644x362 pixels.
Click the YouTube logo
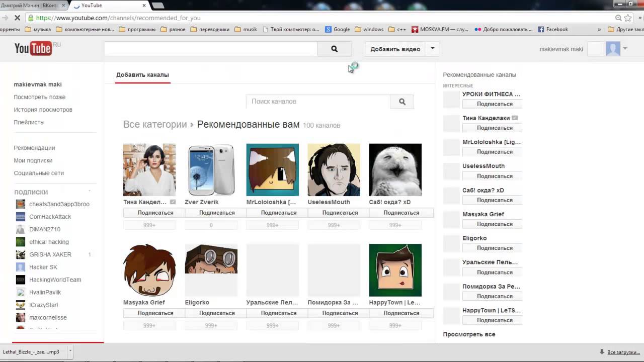[33, 48]
